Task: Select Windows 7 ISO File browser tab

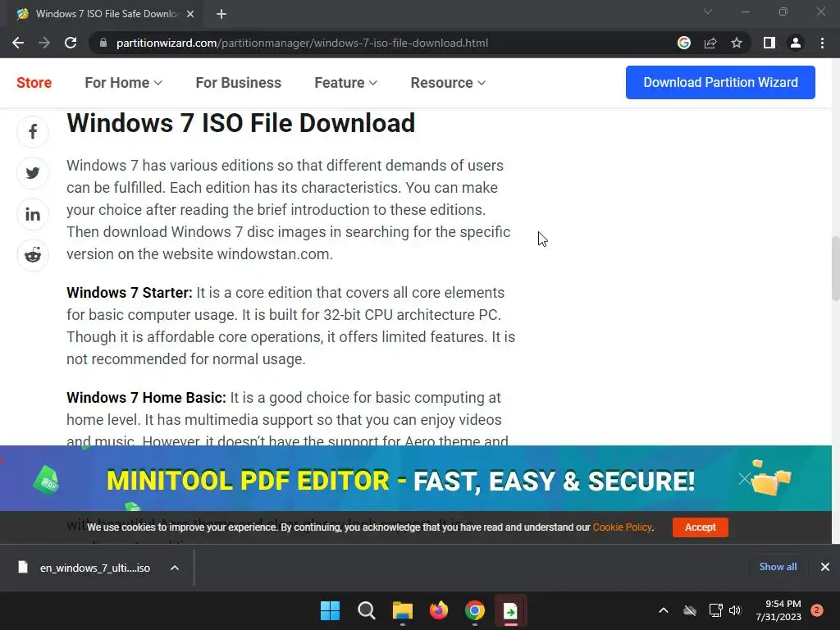Action: tap(103, 14)
